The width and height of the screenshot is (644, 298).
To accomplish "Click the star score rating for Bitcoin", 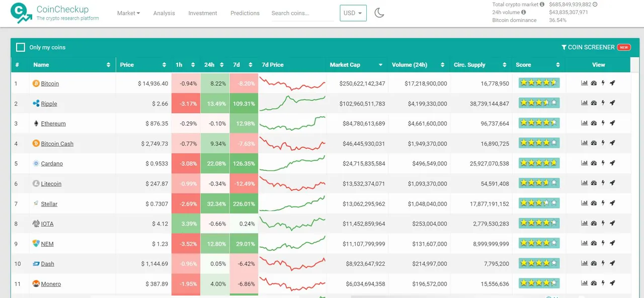I will (x=539, y=82).
